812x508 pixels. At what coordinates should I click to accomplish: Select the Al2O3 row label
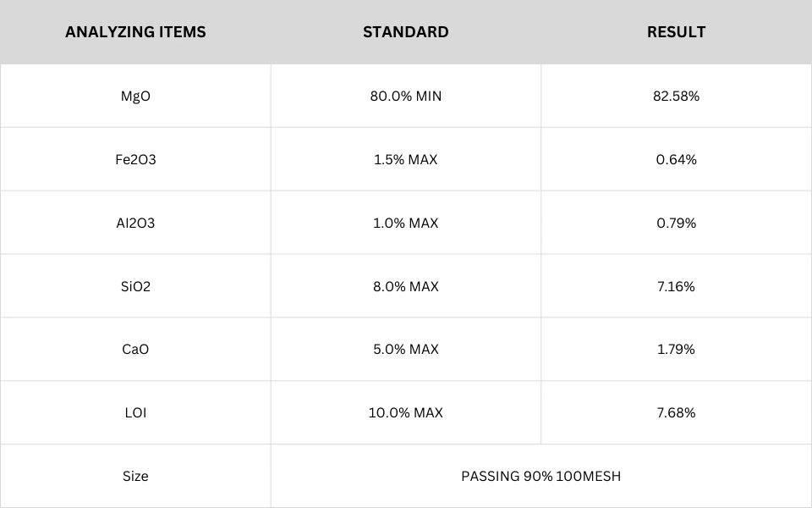(x=135, y=223)
